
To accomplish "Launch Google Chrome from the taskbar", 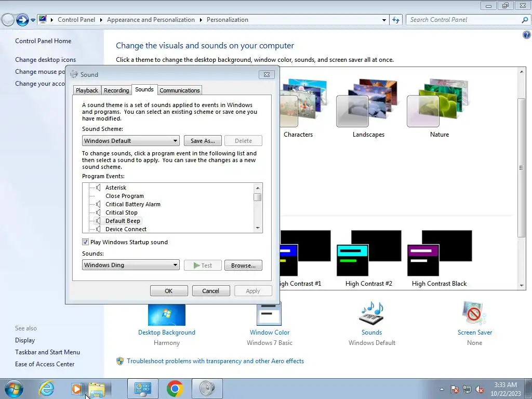I will click(175, 389).
